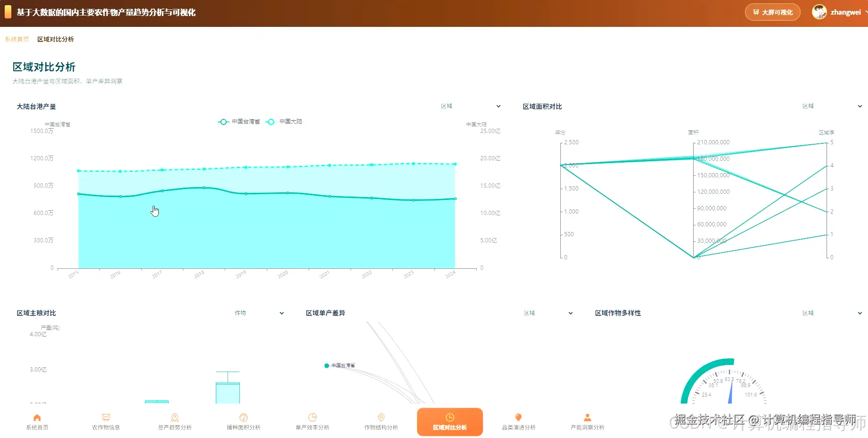Open 产能洞察分析 person icon
The image size is (868, 438).
click(587, 418)
